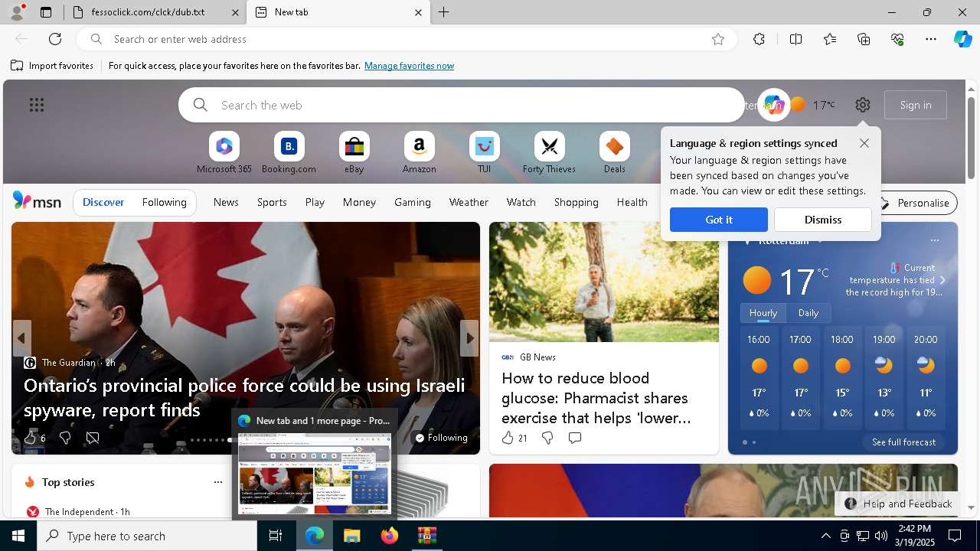Switch the weather card to Daily view
This screenshot has height=551, width=980.
point(808,313)
